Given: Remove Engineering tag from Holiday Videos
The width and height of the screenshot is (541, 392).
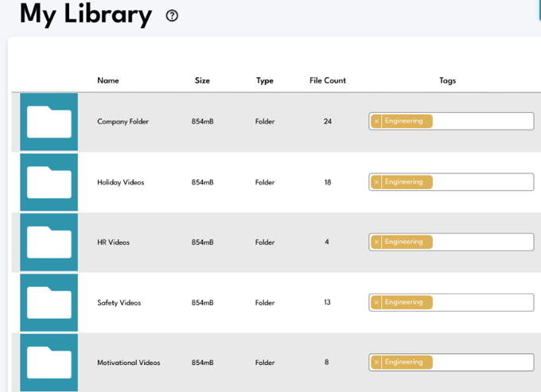Looking at the screenshot, I should pos(376,182).
